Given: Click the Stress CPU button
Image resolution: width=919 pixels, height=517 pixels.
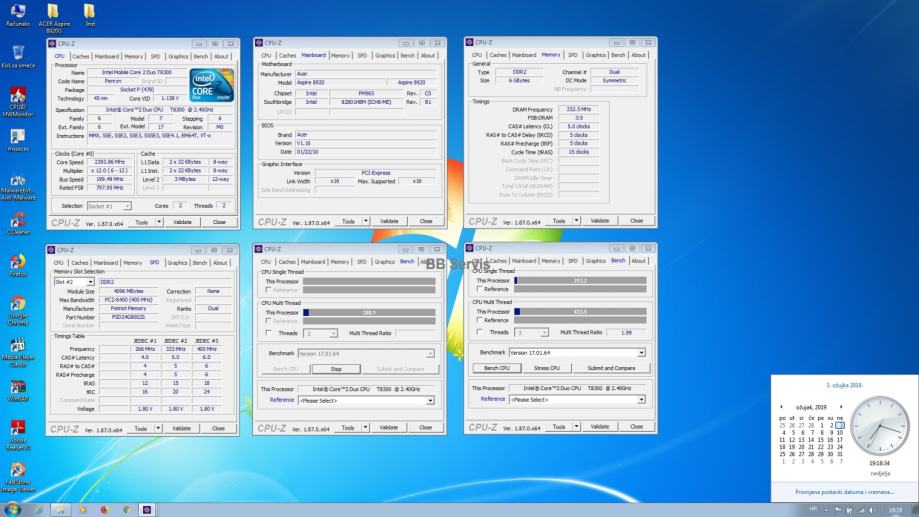Looking at the screenshot, I should [x=546, y=368].
